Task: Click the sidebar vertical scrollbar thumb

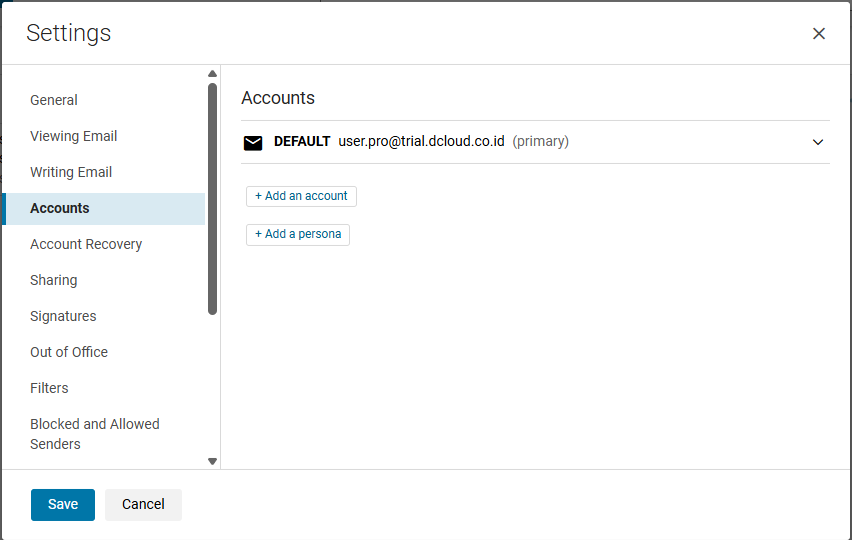Action: click(x=212, y=198)
